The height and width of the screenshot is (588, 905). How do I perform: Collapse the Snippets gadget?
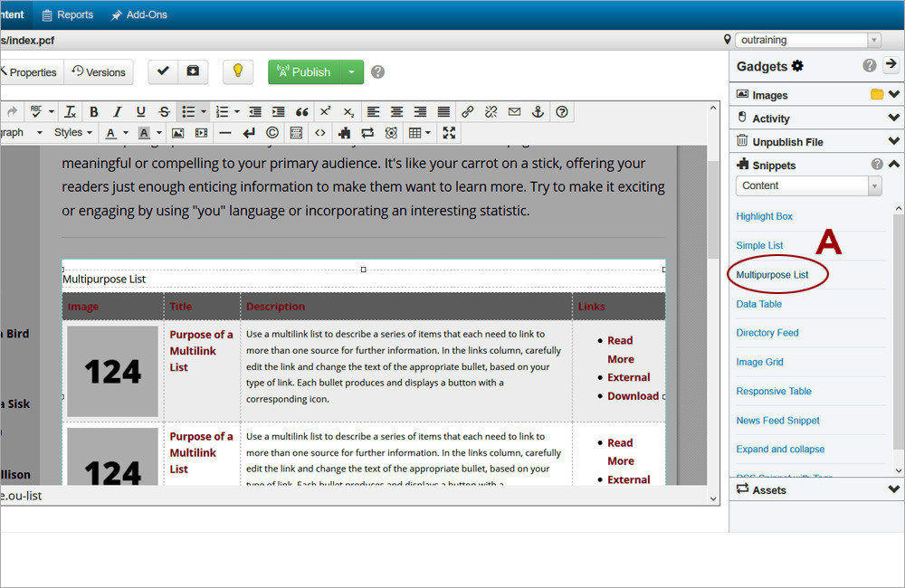893,165
